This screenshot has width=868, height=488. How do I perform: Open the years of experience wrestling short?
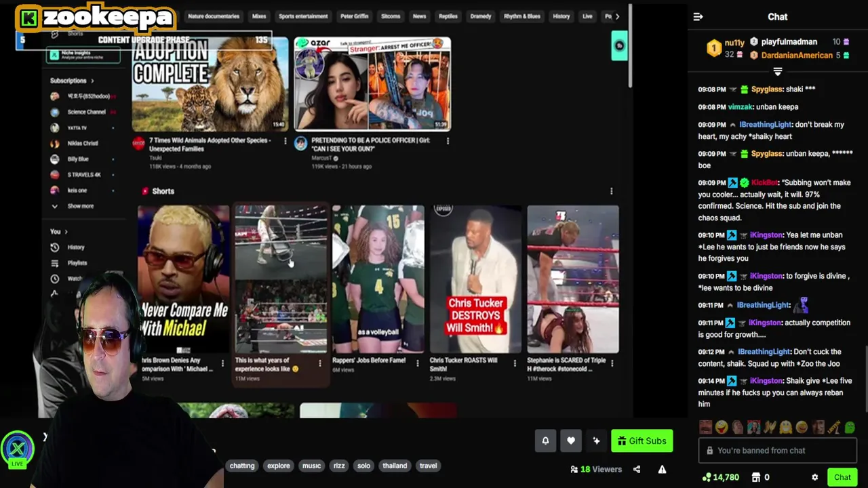tap(281, 279)
